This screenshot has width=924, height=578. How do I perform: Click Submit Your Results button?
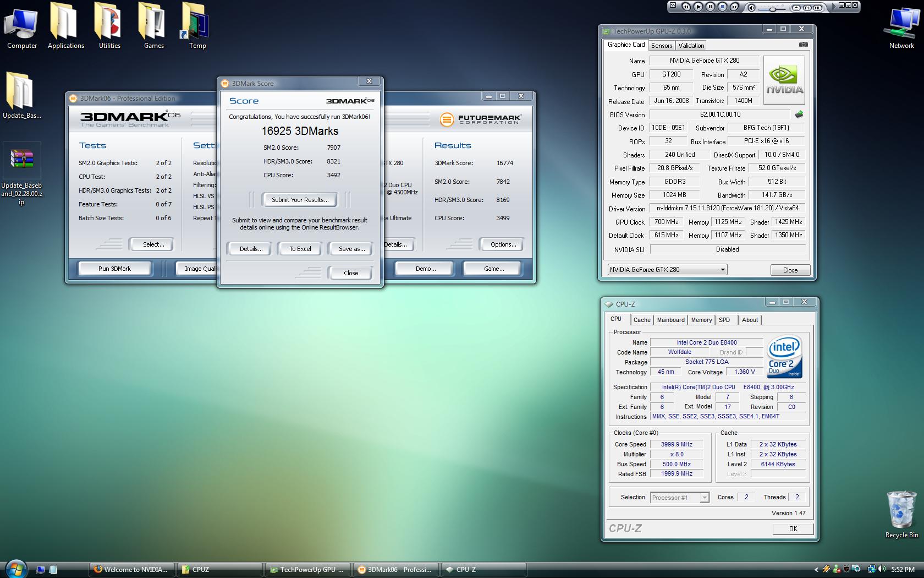300,200
